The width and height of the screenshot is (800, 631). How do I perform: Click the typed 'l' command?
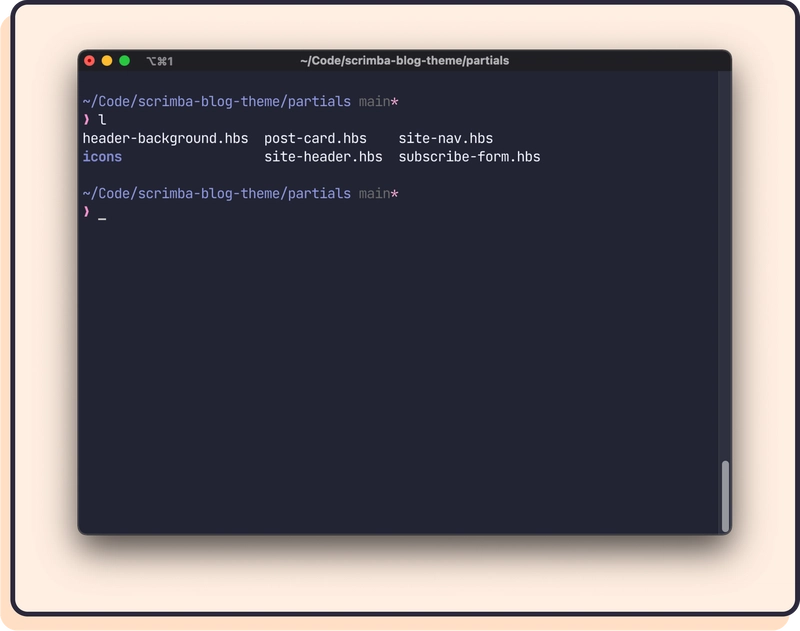pyautogui.click(x=102, y=120)
